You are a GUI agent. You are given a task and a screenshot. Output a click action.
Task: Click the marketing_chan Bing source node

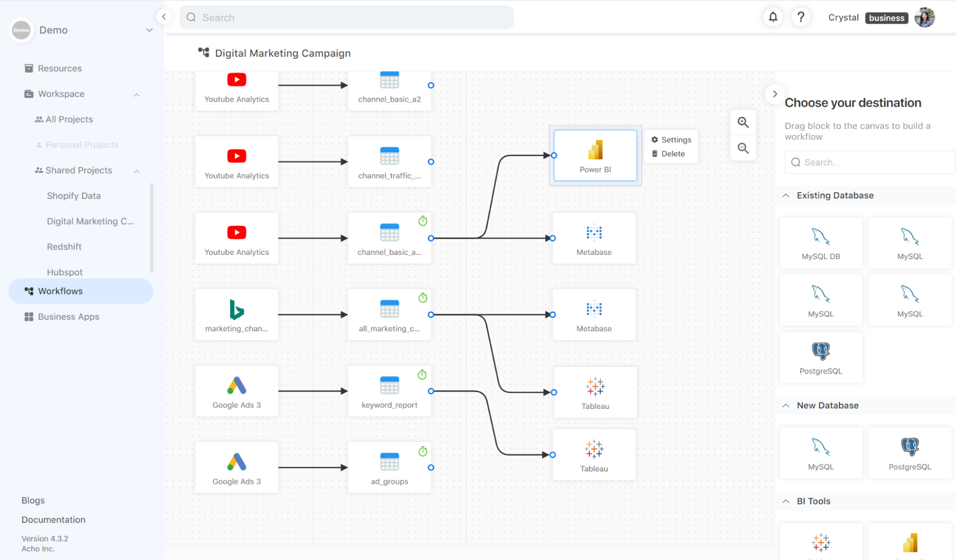click(x=236, y=314)
